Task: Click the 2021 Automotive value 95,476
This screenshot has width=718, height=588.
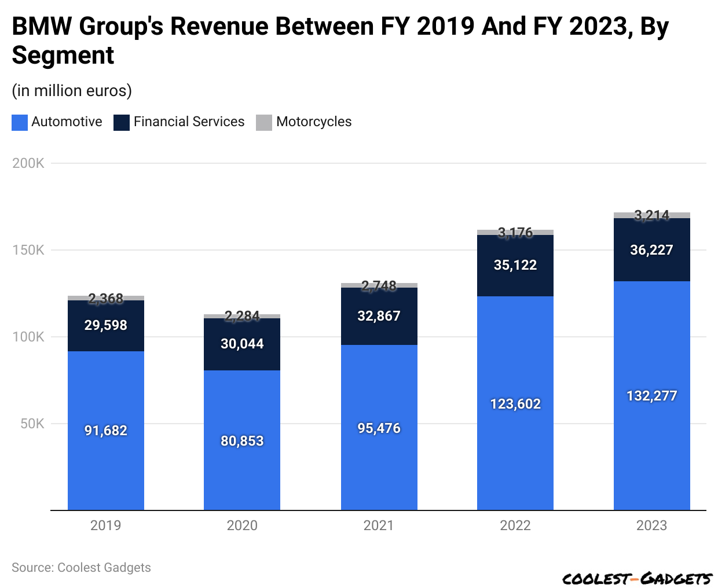Action: (x=379, y=428)
